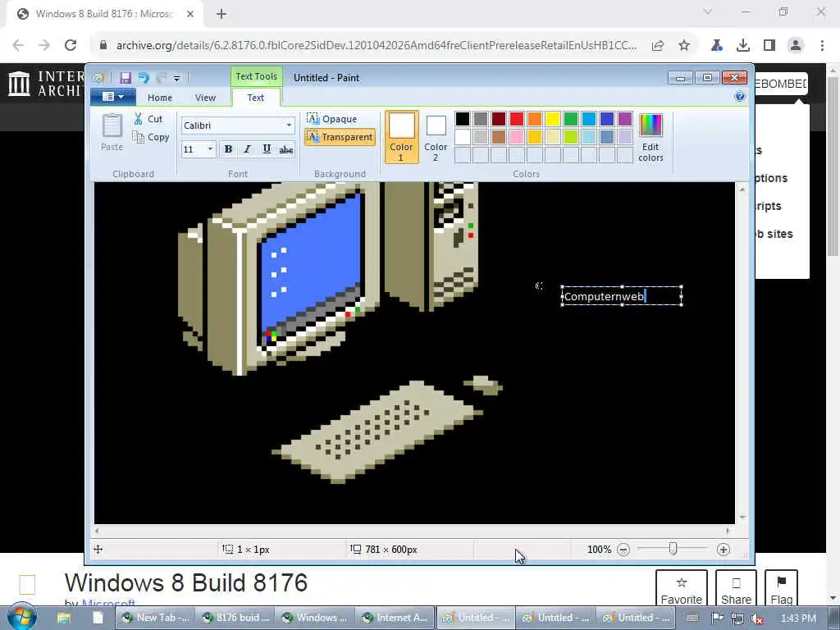Choose Opaque text background
840x630 pixels.
332,119
